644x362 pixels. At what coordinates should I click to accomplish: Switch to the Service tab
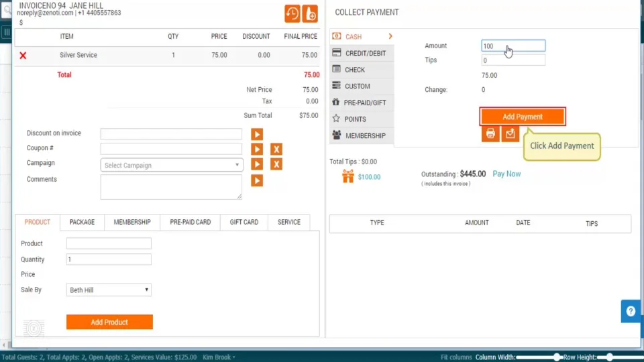pos(289,222)
